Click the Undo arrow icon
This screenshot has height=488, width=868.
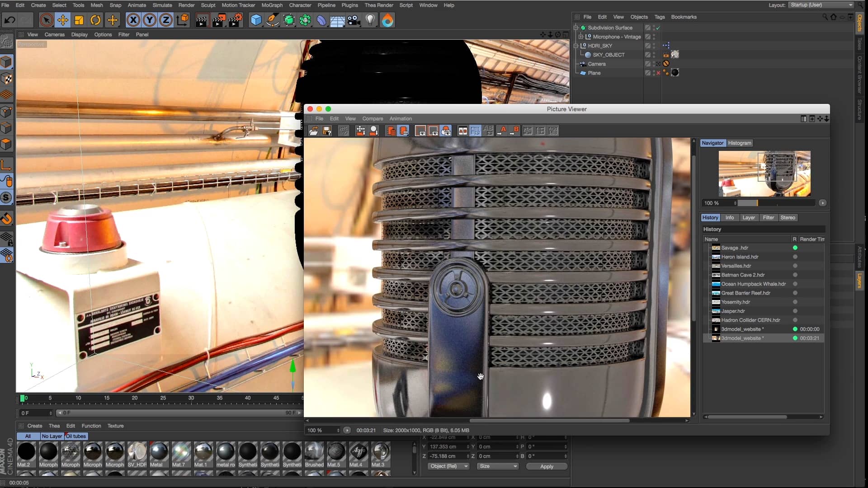pos(9,20)
